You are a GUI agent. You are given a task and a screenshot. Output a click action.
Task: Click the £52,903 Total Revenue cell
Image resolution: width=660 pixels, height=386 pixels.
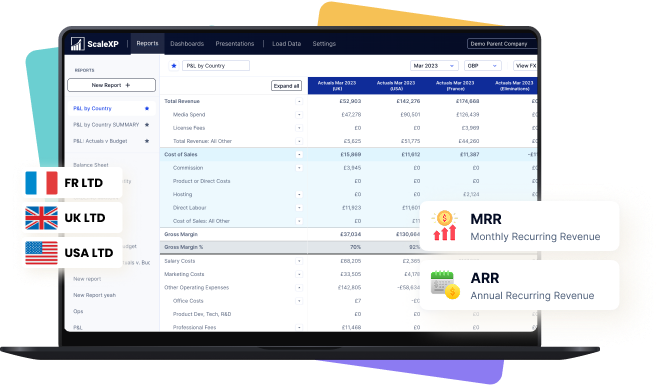point(350,101)
